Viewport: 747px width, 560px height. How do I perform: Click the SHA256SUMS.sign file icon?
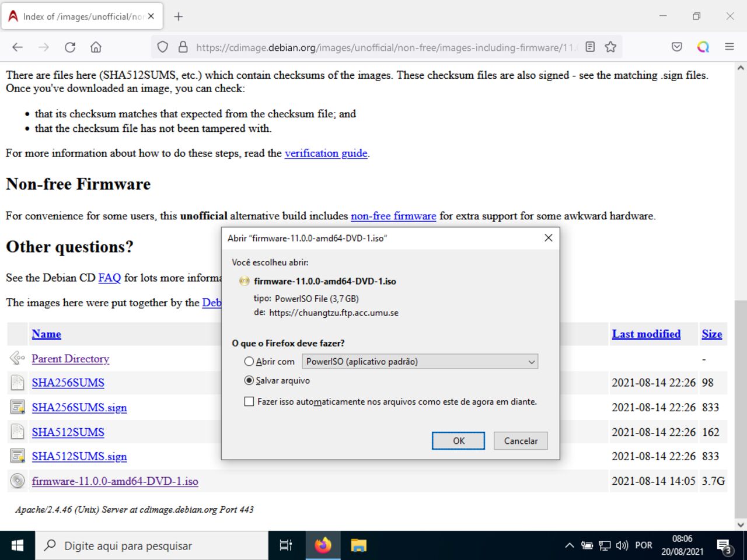point(18,407)
